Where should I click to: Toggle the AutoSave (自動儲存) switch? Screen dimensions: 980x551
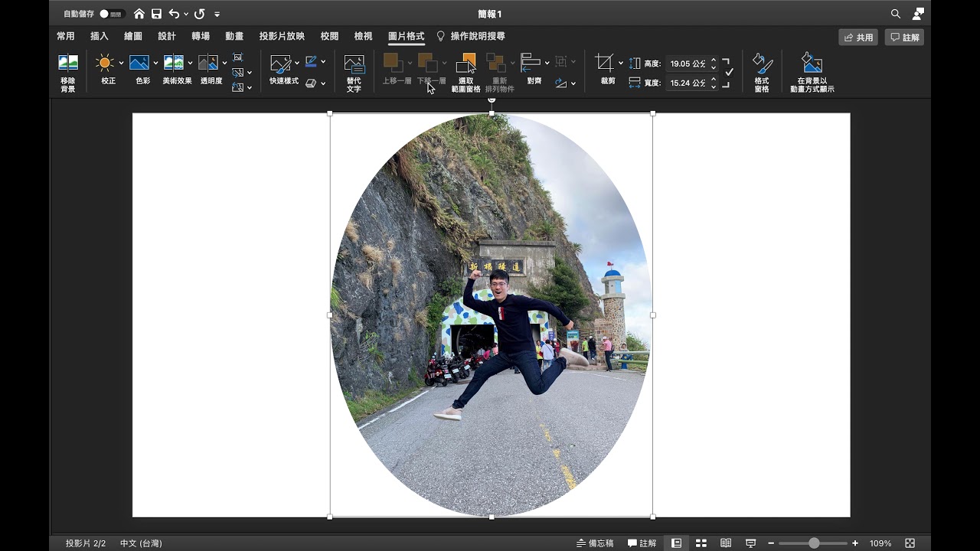(112, 14)
